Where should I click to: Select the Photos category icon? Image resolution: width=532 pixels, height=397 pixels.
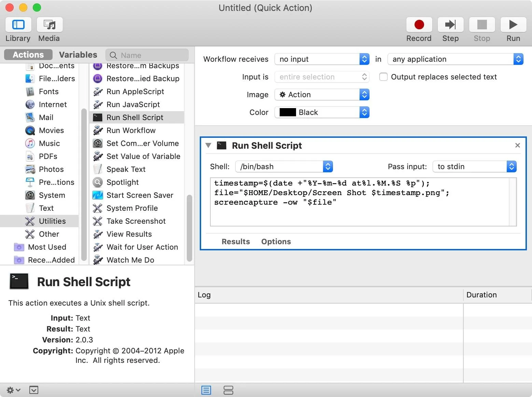coord(30,169)
